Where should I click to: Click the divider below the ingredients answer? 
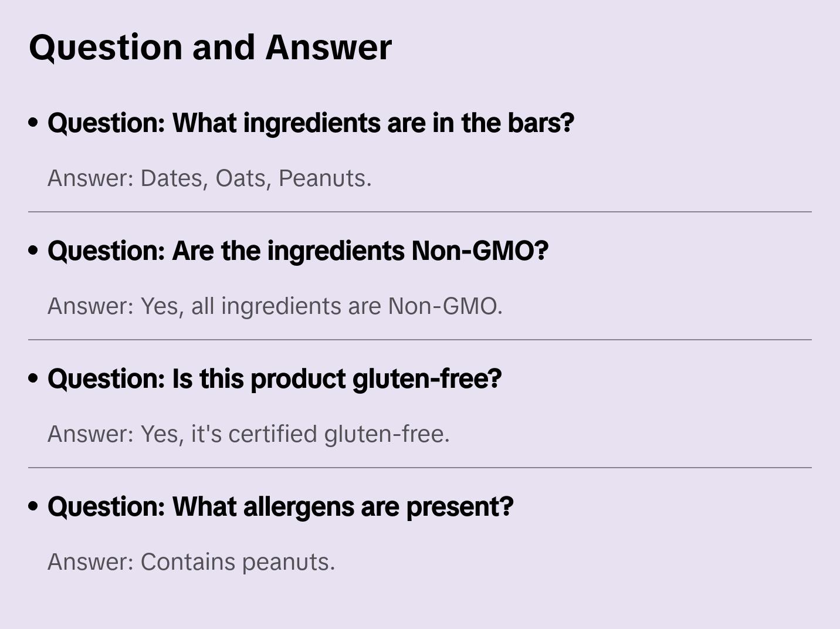tap(420, 212)
